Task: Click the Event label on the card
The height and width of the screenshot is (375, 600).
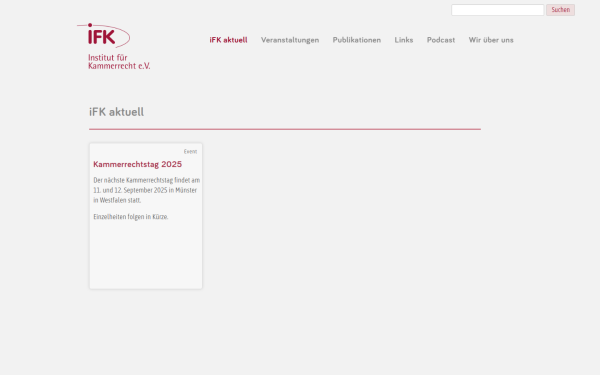Action: coord(190,152)
